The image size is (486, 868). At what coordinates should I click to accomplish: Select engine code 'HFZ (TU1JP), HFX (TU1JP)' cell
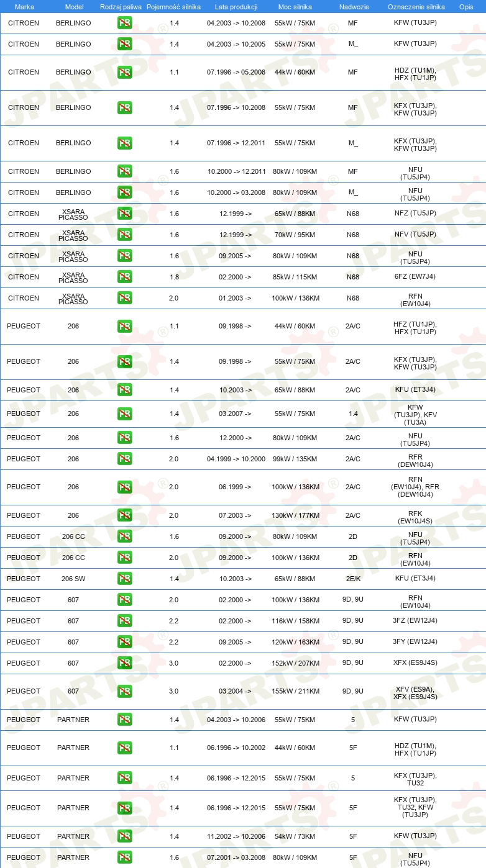tap(415, 328)
